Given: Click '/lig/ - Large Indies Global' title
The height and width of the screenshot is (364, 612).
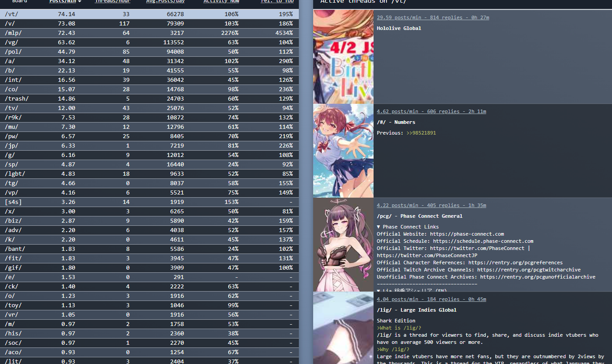Looking at the screenshot, I should coord(416,310).
